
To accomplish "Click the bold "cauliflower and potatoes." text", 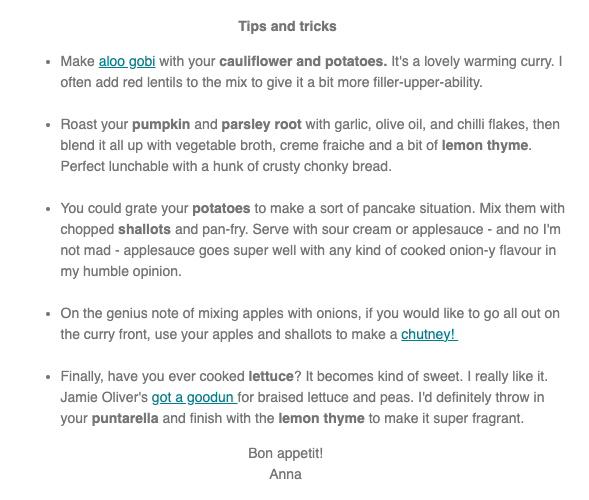I will click(x=303, y=62).
